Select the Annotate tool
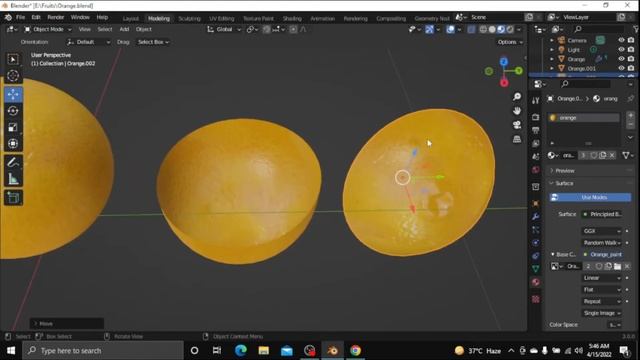This screenshot has width=640, height=360. click(13, 162)
